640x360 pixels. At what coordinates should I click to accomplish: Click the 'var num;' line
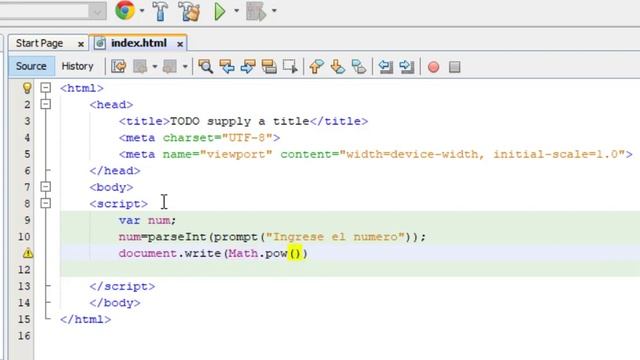pos(147,220)
